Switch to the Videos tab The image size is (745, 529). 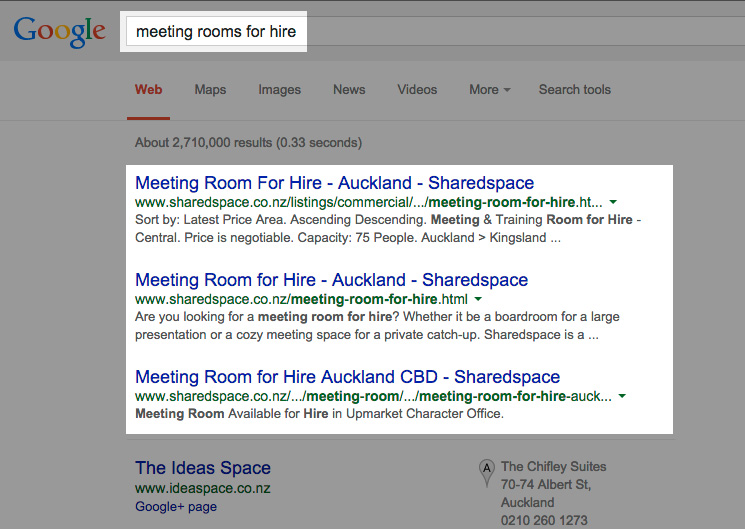(x=417, y=89)
